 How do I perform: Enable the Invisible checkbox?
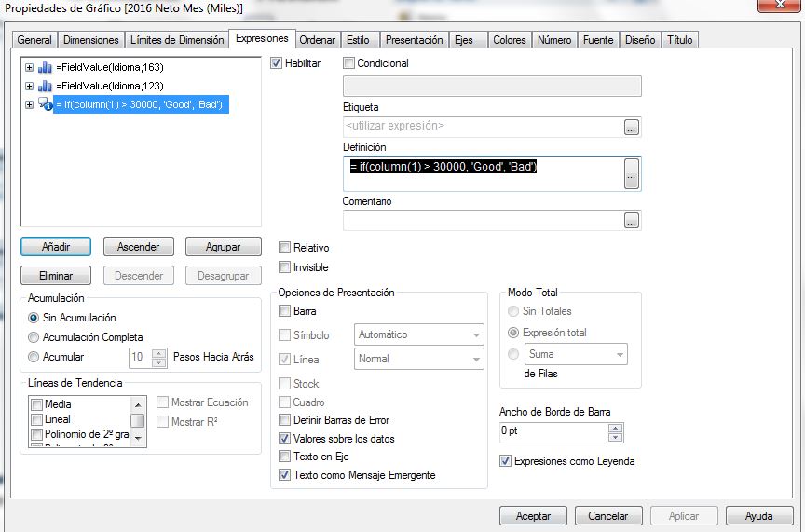coord(285,267)
